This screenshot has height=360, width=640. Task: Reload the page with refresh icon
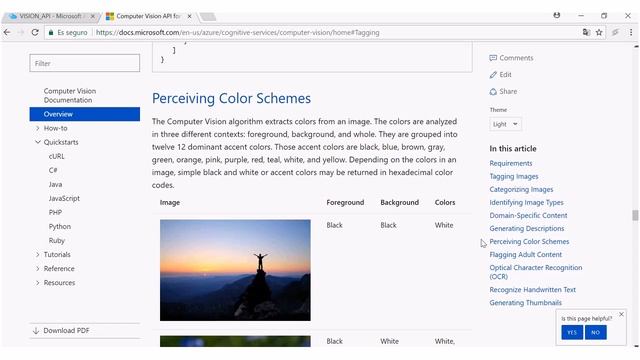pos(35,32)
